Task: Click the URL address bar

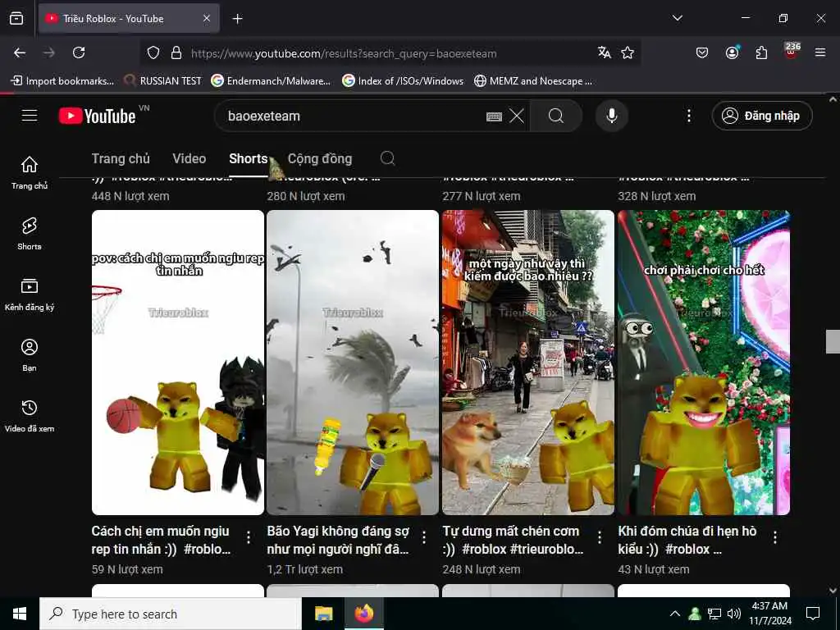Action: (388, 53)
